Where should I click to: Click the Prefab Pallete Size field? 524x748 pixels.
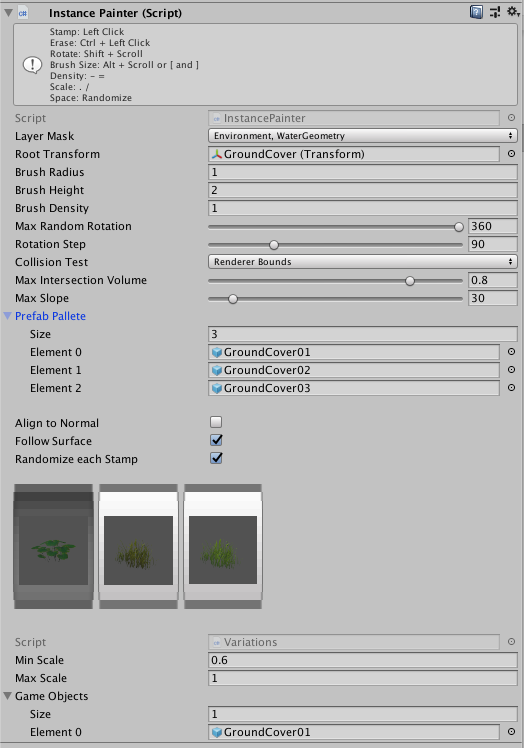(x=363, y=334)
